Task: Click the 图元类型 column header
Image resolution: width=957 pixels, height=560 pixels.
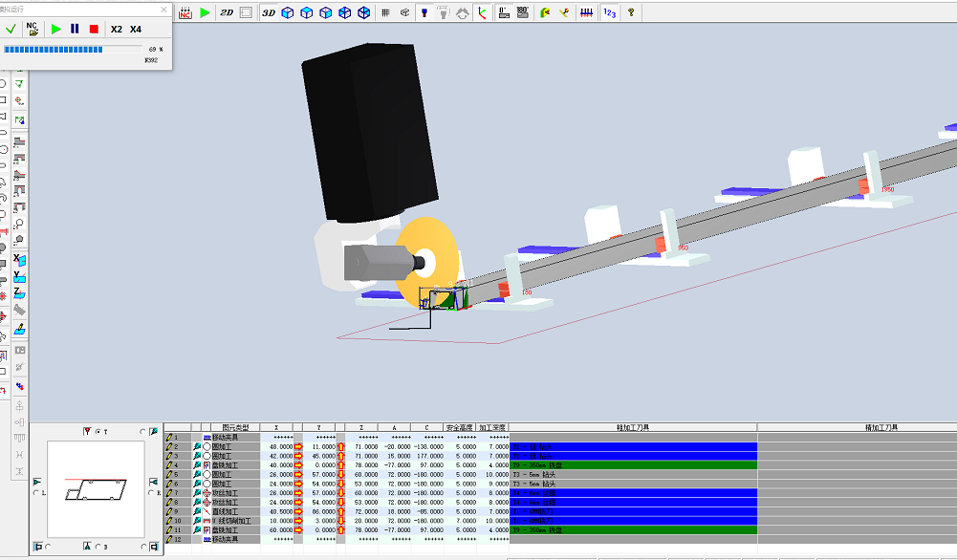Action: [x=235, y=427]
